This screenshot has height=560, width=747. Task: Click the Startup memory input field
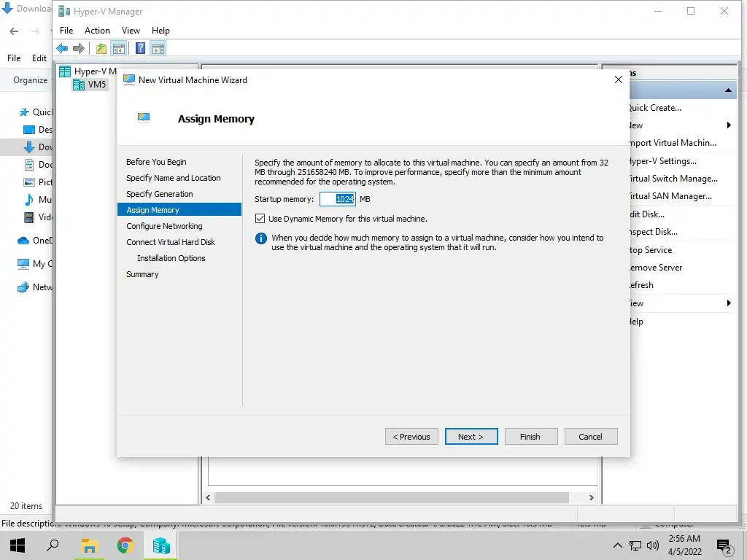click(x=337, y=199)
